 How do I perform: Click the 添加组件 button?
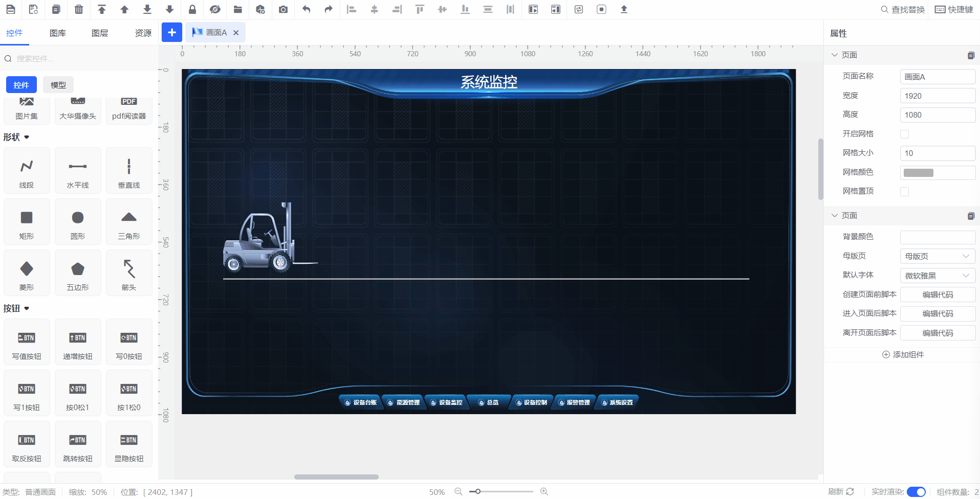pos(903,355)
